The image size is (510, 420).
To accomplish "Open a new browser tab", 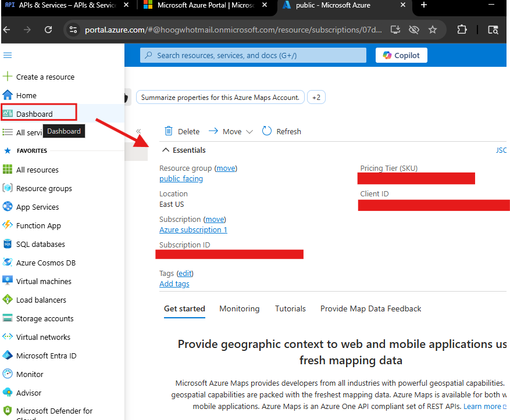I will click(x=424, y=5).
